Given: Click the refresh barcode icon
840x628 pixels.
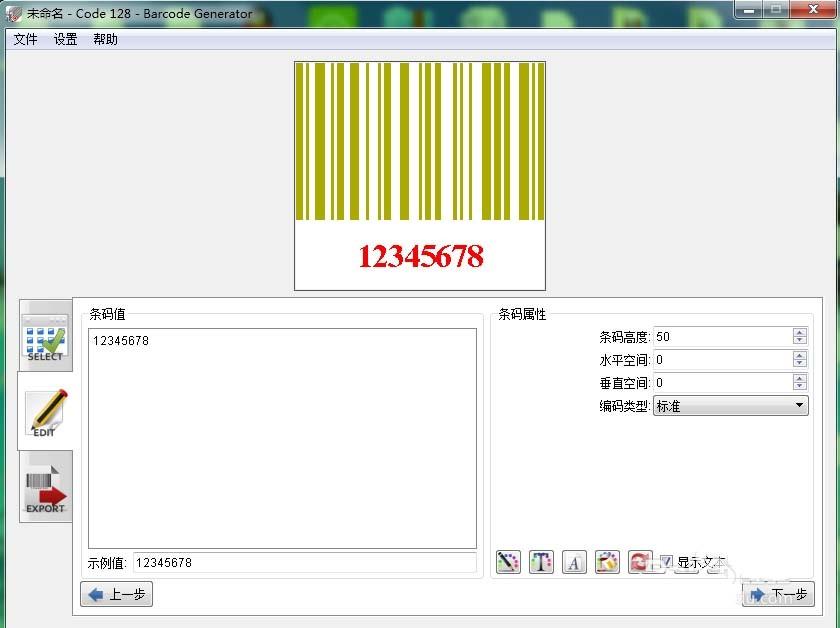Looking at the screenshot, I should click(x=640, y=562).
